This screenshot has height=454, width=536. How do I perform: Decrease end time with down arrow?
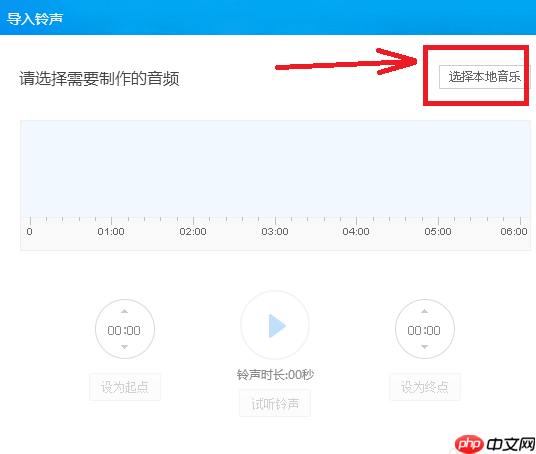[x=424, y=347]
